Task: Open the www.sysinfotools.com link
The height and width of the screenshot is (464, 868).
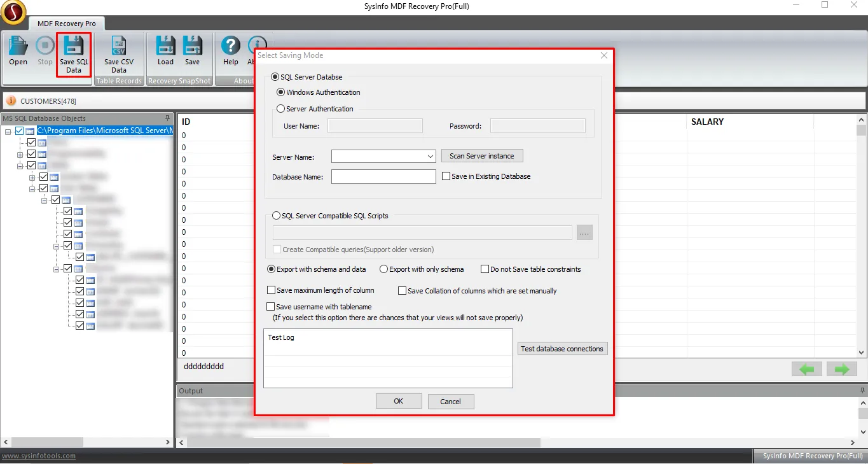Action: (39, 456)
